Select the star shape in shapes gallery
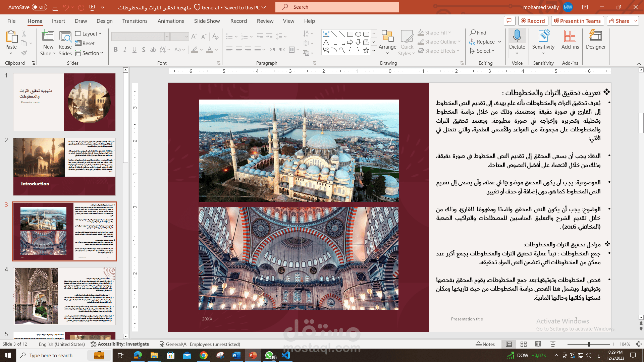 pos(366,50)
